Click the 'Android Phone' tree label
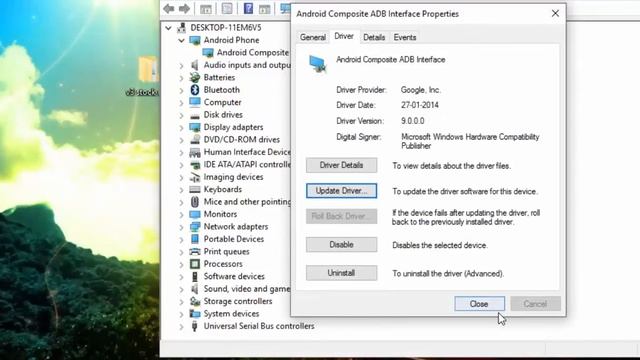This screenshot has height=360, width=640. (231, 40)
